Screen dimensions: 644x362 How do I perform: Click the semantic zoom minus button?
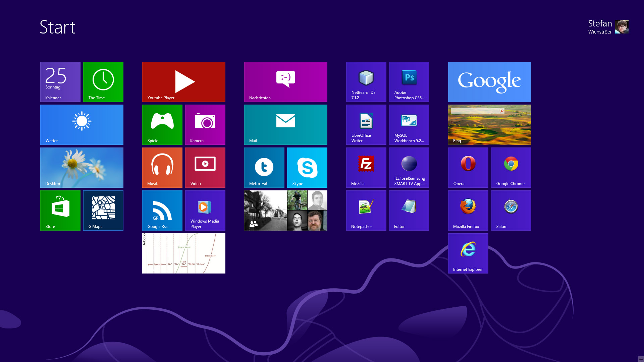pos(641,359)
